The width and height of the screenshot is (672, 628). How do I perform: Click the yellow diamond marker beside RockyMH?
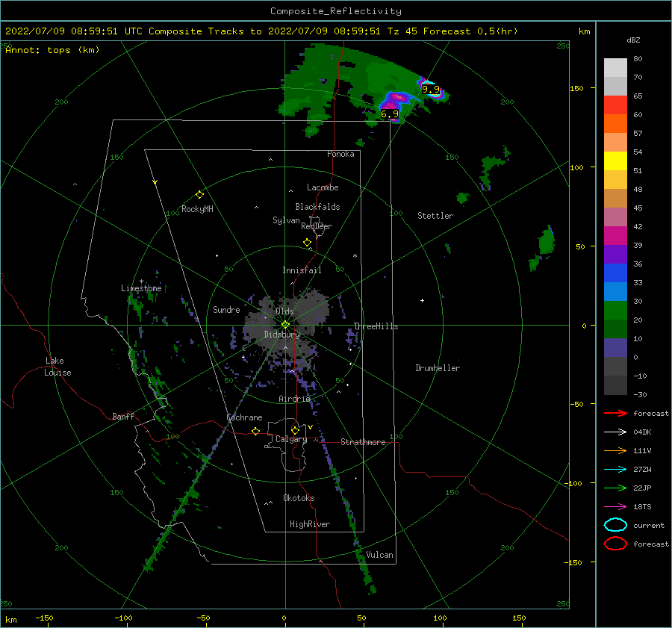(199, 195)
